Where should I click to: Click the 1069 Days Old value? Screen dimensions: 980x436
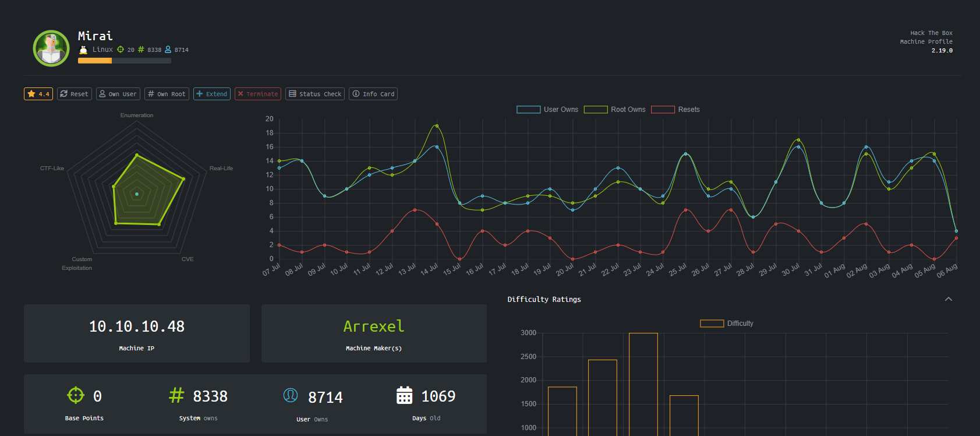438,396
